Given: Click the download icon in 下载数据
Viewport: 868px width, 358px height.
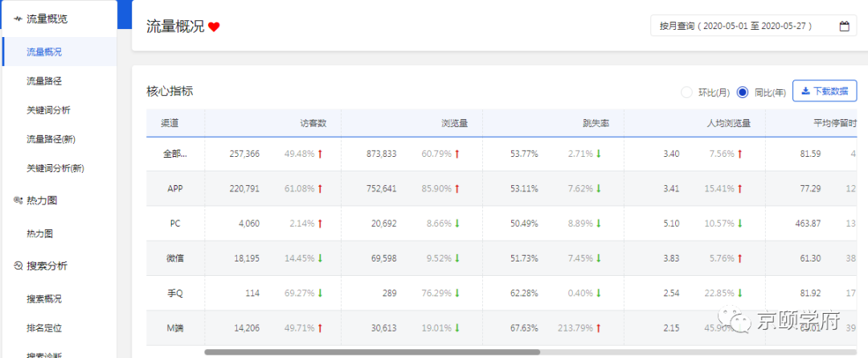Looking at the screenshot, I should 805,91.
